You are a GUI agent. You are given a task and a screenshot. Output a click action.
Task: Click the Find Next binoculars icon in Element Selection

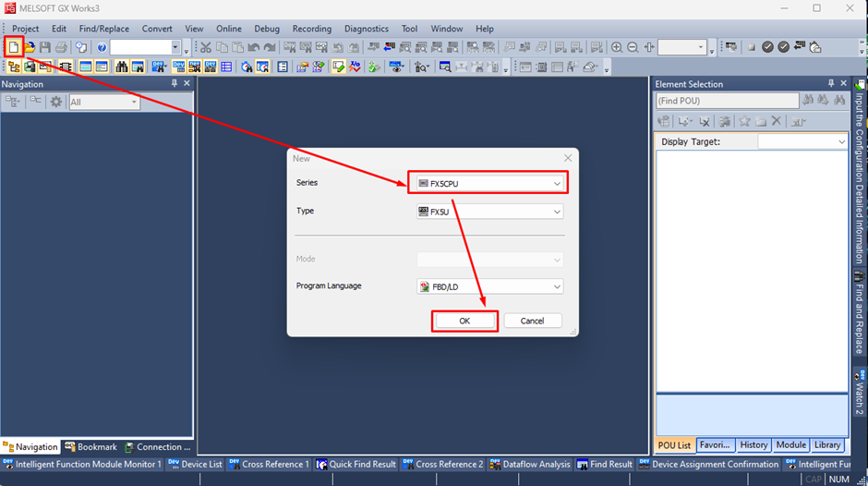[823, 101]
